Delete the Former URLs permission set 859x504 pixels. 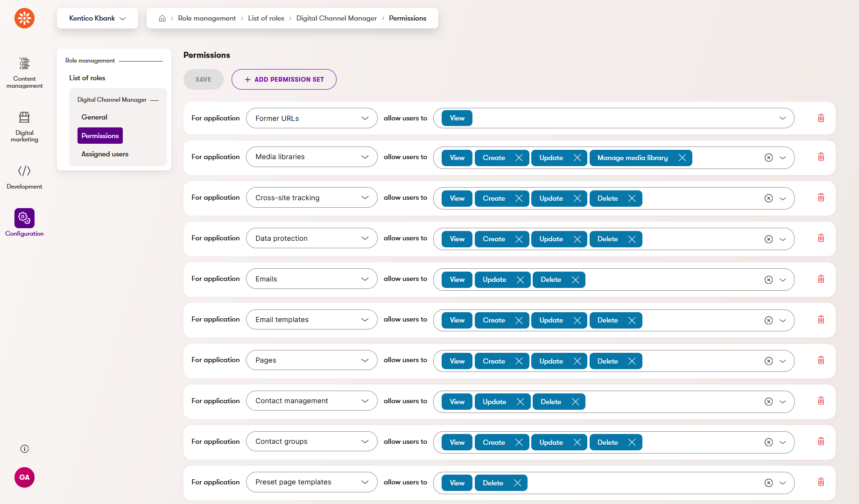[821, 118]
